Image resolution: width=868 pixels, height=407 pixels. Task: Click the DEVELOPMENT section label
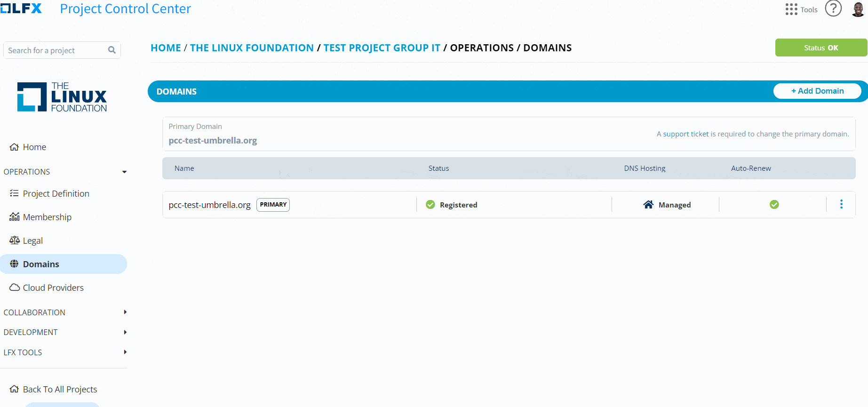pos(31,332)
